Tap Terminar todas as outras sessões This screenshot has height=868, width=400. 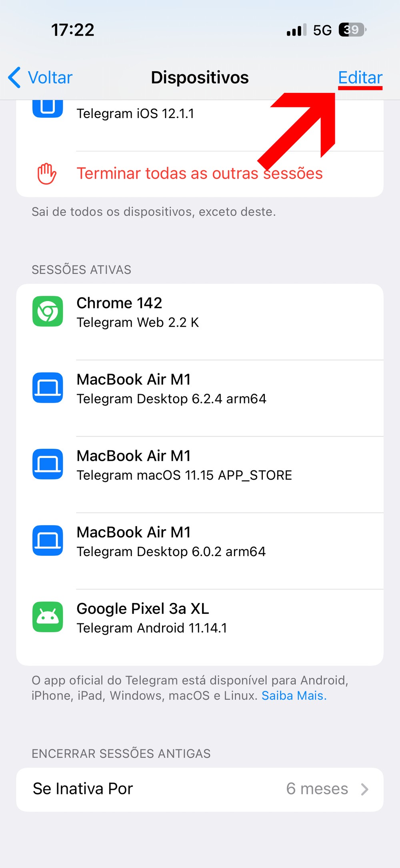tap(200, 174)
